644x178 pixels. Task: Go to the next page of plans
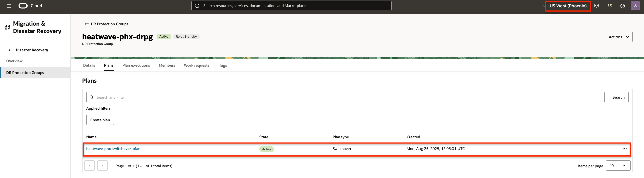pos(102,166)
